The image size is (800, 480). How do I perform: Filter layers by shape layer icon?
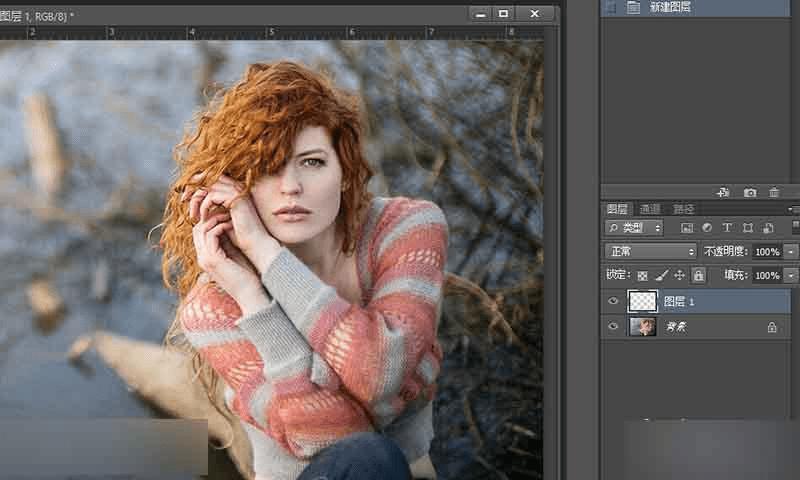747,228
